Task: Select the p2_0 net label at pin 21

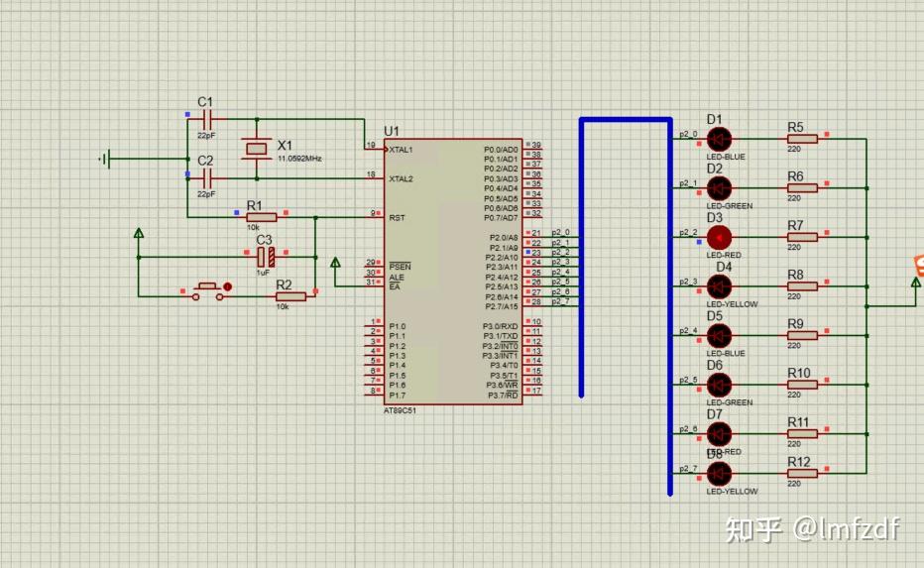Action: [560, 232]
